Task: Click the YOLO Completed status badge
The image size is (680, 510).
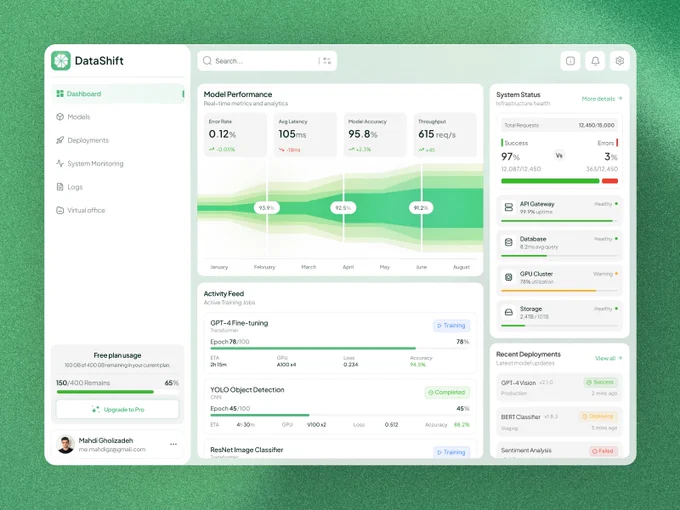Action: pyautogui.click(x=447, y=392)
